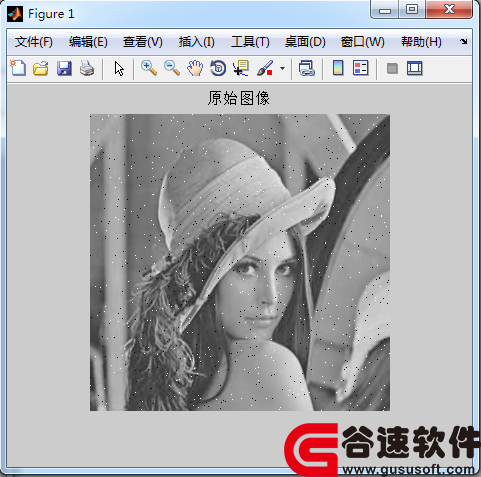Activate the Pan hand tool
This screenshot has height=477, width=481.
tap(195, 68)
